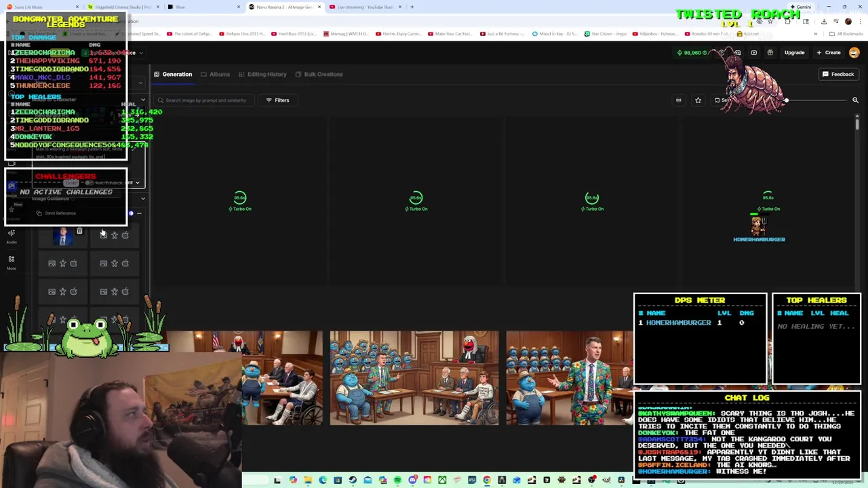
Task: Open the image of floral suit man pointing
Action: tap(570, 378)
